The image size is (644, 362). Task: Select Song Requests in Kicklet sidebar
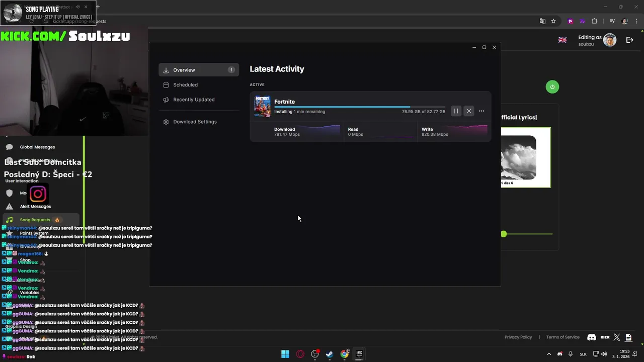(41, 220)
